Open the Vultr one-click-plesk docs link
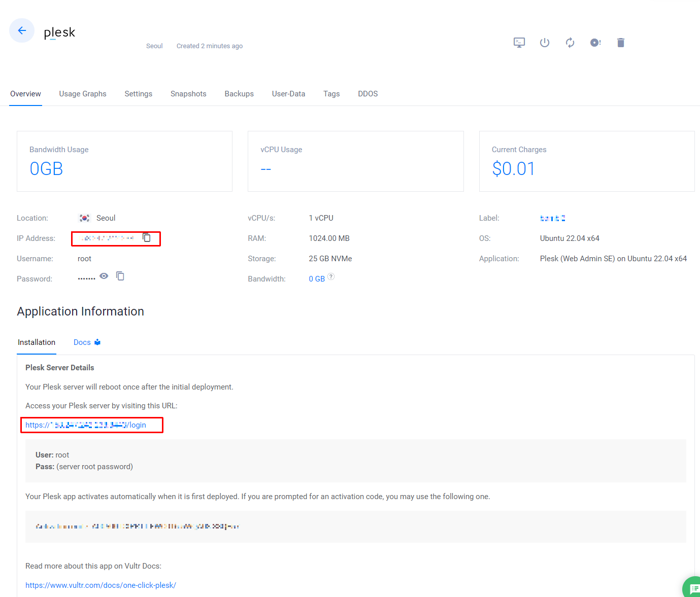Screen dimensions: 700x597 tap(101, 585)
